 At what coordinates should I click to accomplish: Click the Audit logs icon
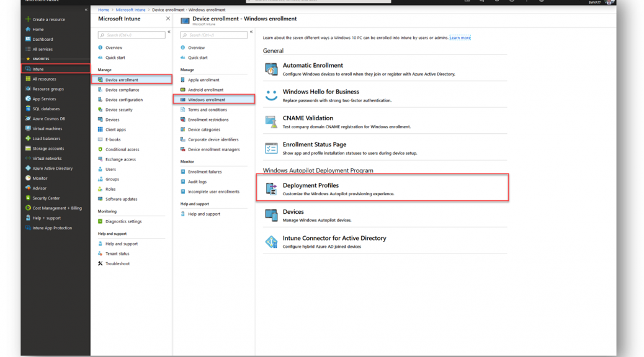(183, 182)
